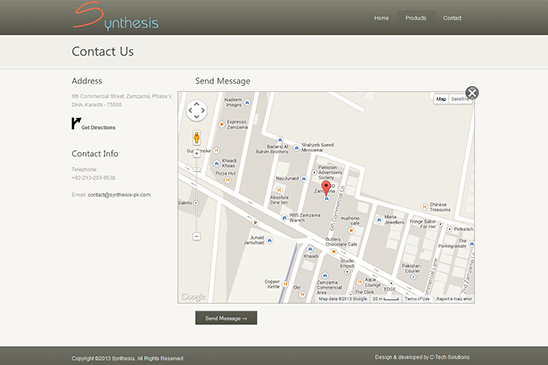Image resolution: width=548 pixels, height=365 pixels.
Task: Click Absolute Dine Inn restaurant marker
Action: tap(279, 190)
